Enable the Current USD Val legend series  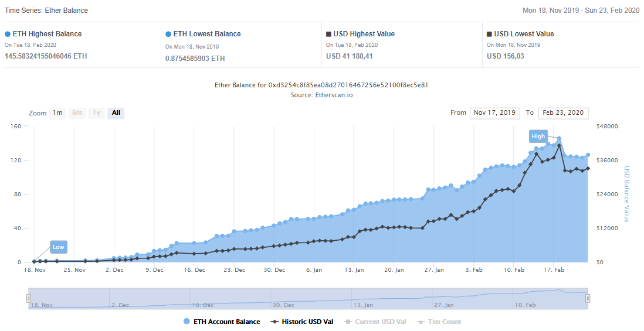click(375, 322)
